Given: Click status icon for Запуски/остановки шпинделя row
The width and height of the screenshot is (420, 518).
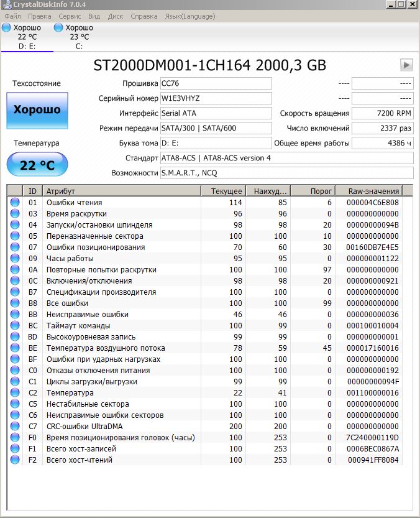Looking at the screenshot, I should 15,224.
